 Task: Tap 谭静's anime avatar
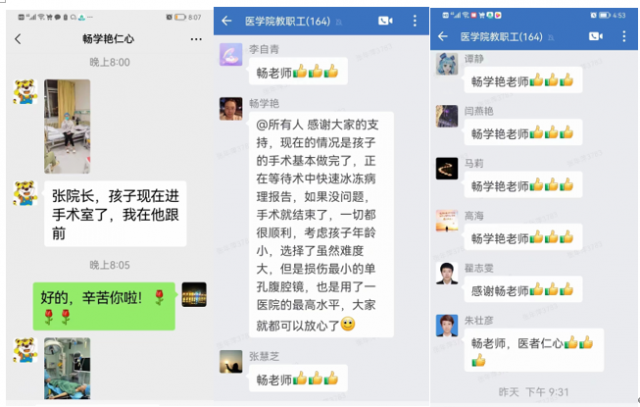447,64
